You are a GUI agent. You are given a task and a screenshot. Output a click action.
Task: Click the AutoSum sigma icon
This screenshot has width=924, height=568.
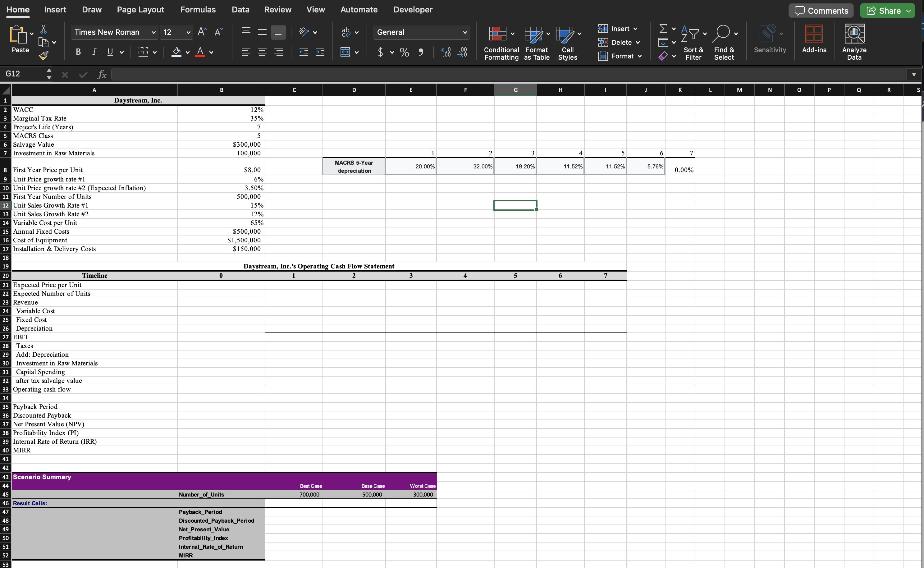pyautogui.click(x=663, y=29)
